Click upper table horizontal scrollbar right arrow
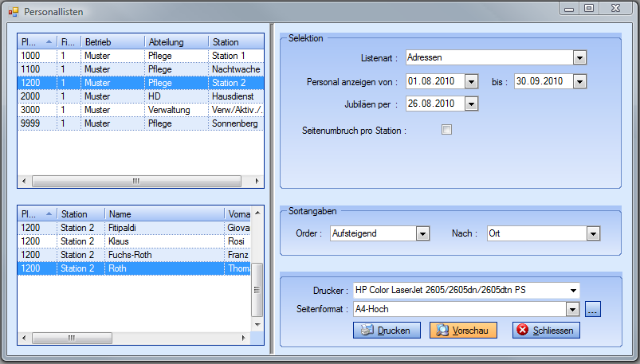640x364 pixels. click(257, 182)
